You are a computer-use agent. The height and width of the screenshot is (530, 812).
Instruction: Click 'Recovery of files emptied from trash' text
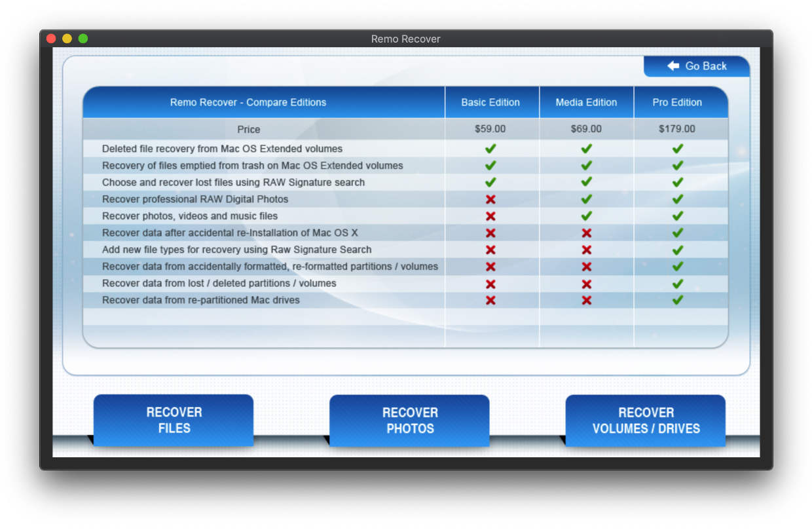[253, 166]
